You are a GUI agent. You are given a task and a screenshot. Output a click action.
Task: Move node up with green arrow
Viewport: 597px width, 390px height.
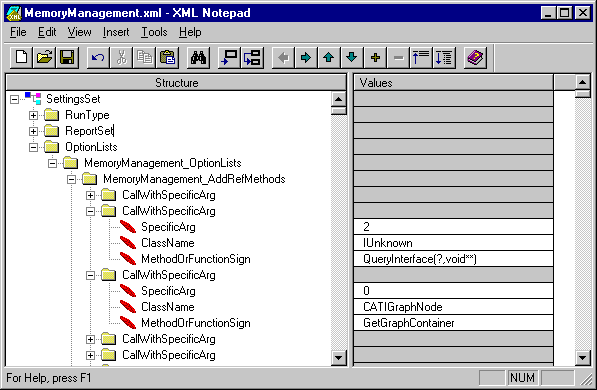(329, 58)
